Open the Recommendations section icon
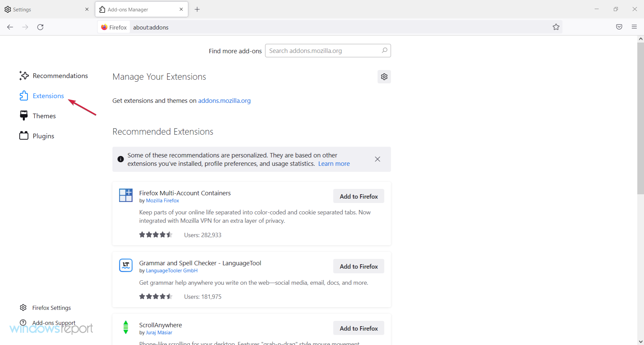This screenshot has height=345, width=644. [x=23, y=75]
